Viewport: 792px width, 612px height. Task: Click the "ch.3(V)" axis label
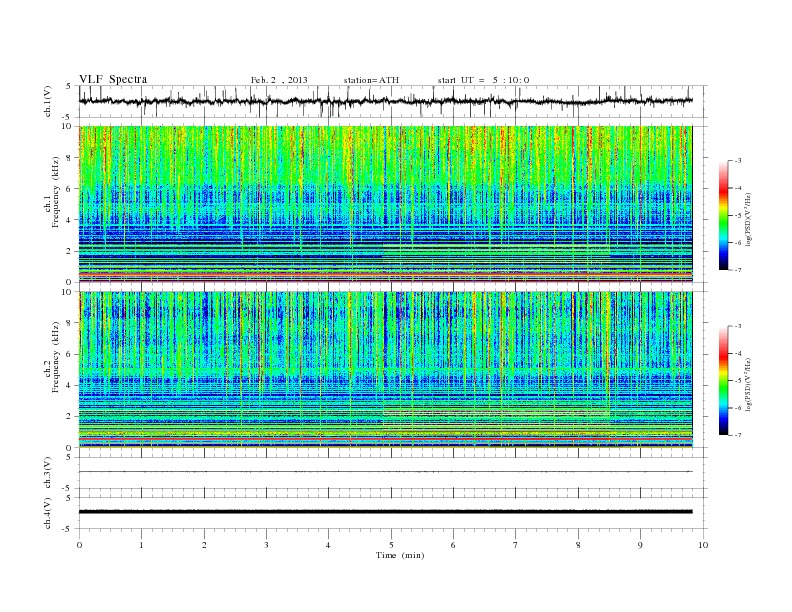48,473
